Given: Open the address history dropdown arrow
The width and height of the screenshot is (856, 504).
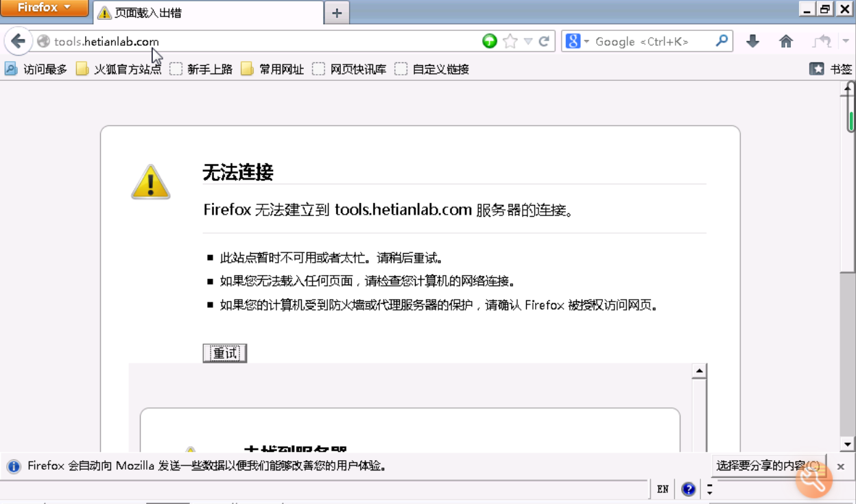Looking at the screenshot, I should 528,42.
